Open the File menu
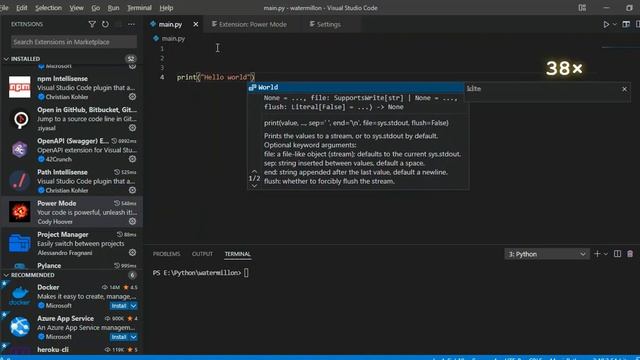Screen dimensions: 640x360 (4, 8)
